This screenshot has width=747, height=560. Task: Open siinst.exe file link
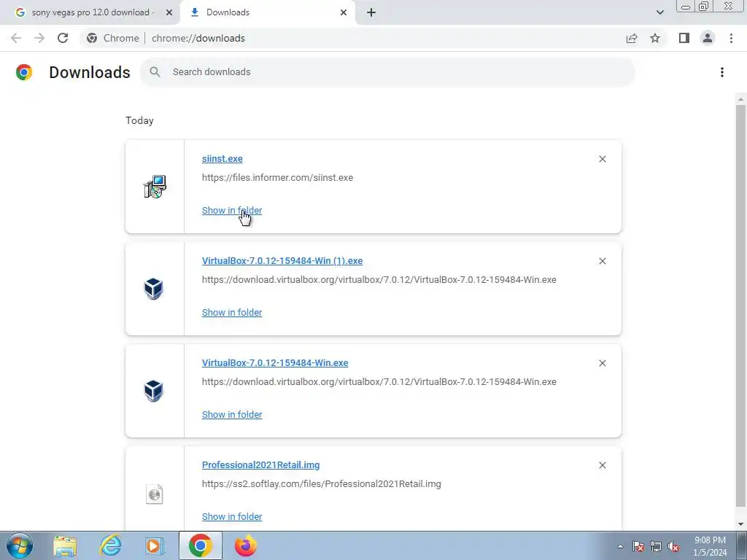[222, 158]
